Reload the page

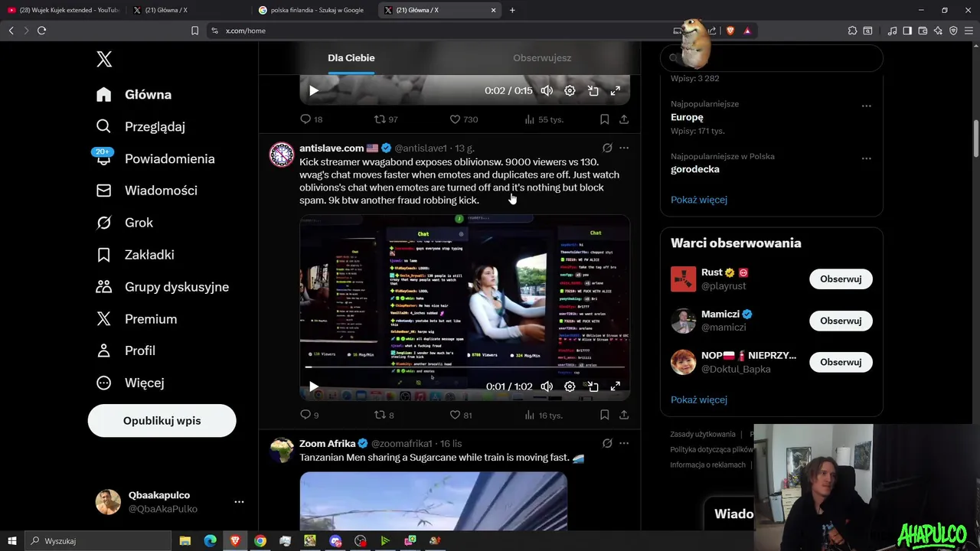point(41,31)
